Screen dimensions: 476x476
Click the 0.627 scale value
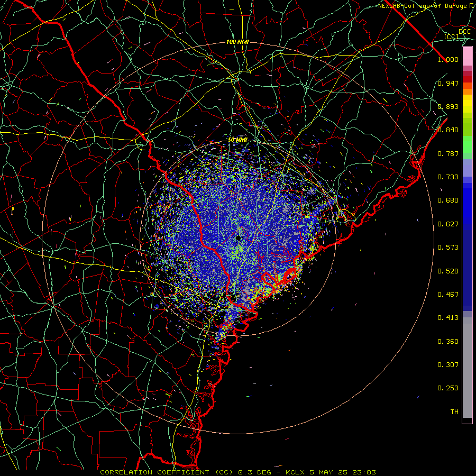pos(448,224)
